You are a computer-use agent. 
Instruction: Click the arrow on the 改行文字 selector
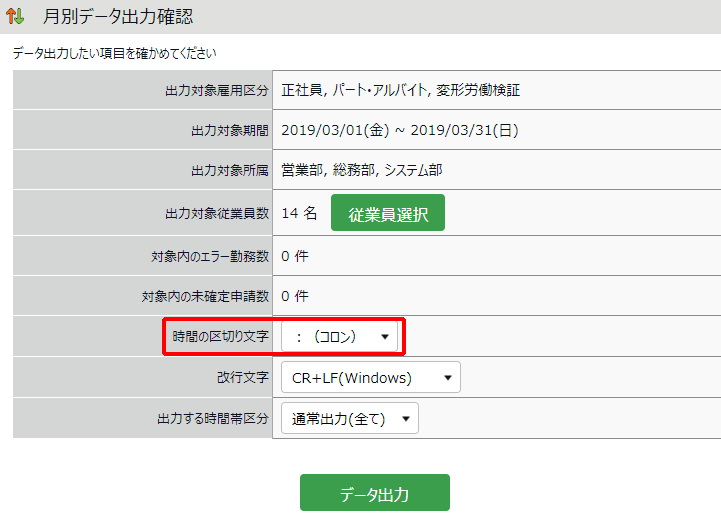click(x=448, y=378)
